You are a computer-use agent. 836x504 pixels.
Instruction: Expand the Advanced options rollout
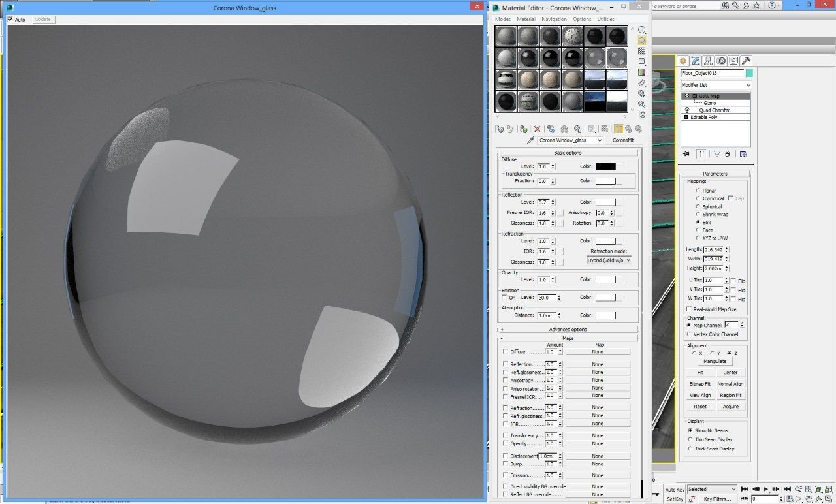tap(568, 330)
